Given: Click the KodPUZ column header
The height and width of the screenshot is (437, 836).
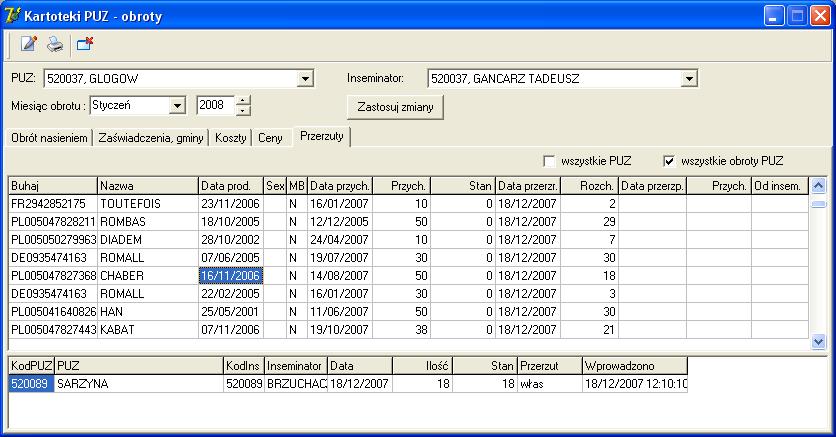Looking at the screenshot, I should pos(31,366).
